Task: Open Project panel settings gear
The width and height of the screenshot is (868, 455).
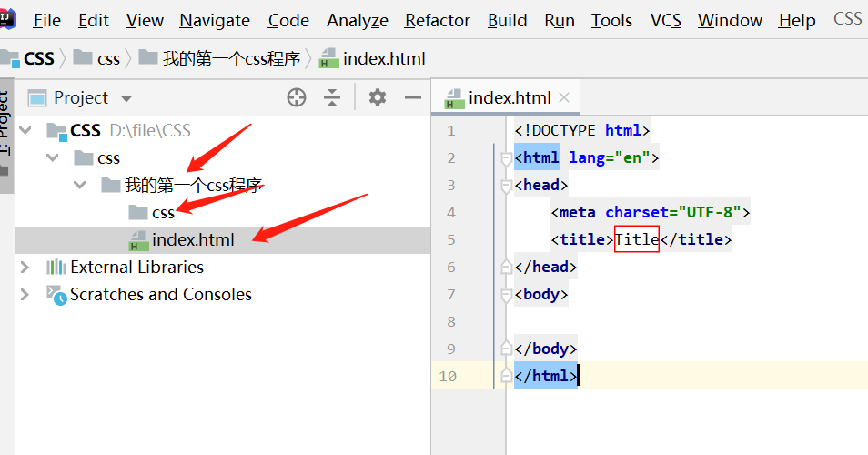Action: 377,97
